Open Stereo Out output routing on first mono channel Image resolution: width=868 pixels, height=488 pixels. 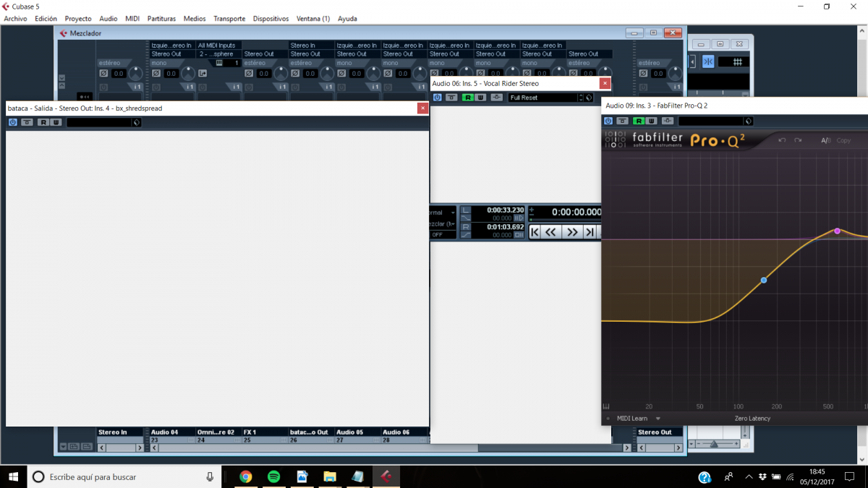pos(171,53)
